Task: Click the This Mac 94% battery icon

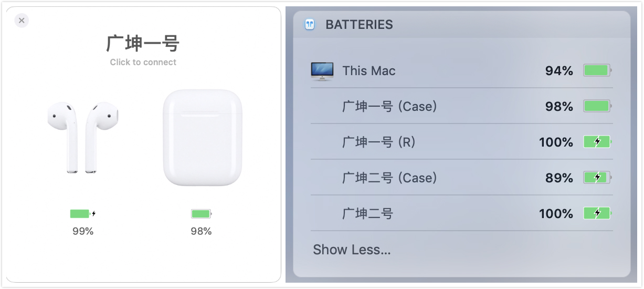Action: 597,71
